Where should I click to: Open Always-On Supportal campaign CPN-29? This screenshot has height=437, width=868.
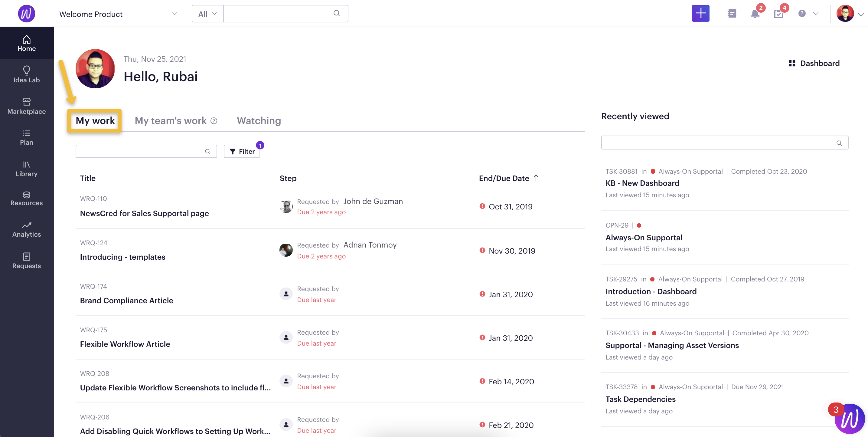pos(644,237)
